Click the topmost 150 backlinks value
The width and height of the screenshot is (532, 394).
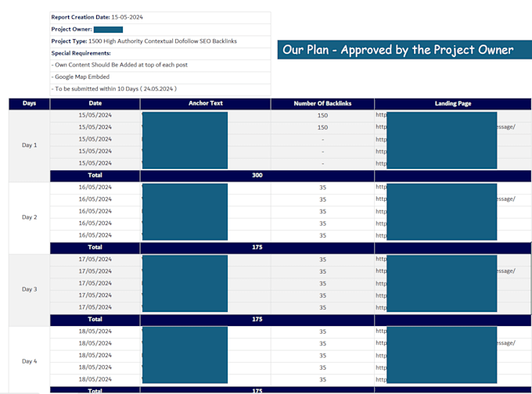322,116
